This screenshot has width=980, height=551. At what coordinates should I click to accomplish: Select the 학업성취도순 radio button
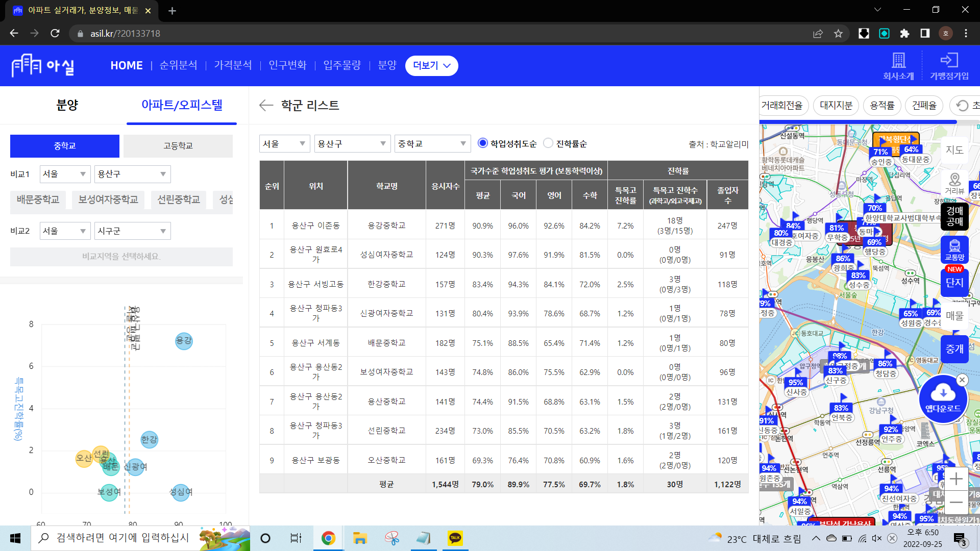482,143
